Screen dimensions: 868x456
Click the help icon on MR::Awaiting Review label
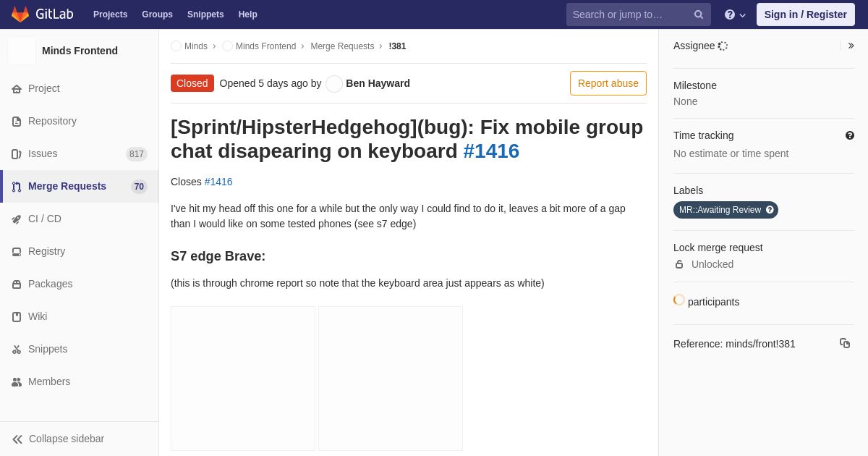[770, 210]
